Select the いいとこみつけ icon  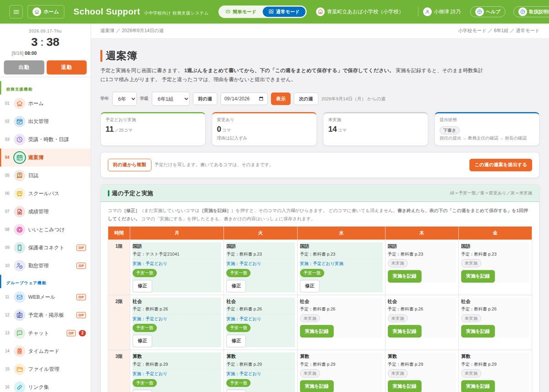tap(20, 230)
